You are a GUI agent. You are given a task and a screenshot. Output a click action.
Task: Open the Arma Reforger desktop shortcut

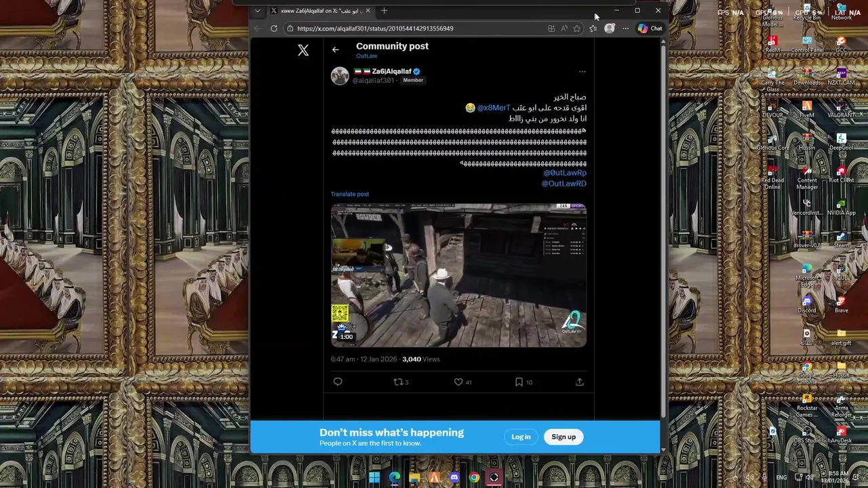click(842, 405)
